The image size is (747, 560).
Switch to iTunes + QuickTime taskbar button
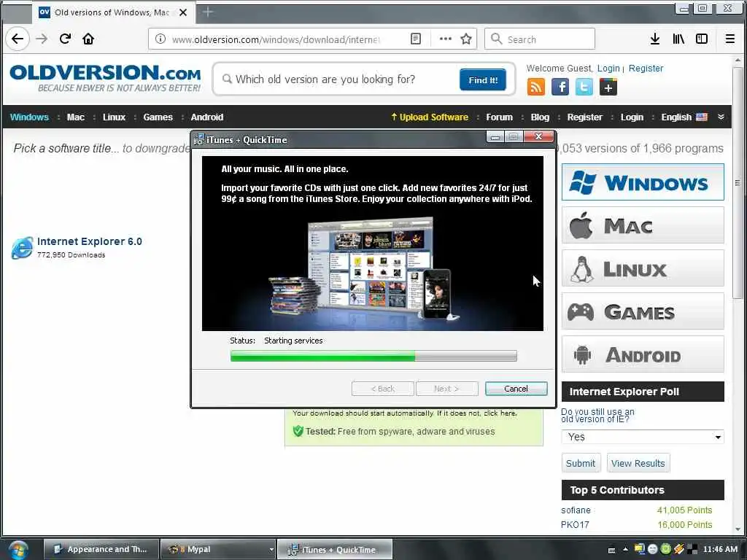tap(334, 550)
